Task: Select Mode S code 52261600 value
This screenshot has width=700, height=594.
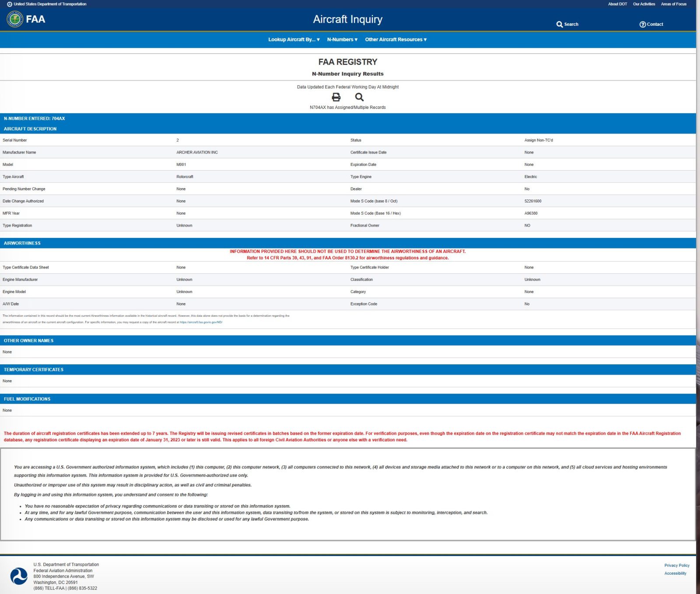Action: (x=533, y=201)
